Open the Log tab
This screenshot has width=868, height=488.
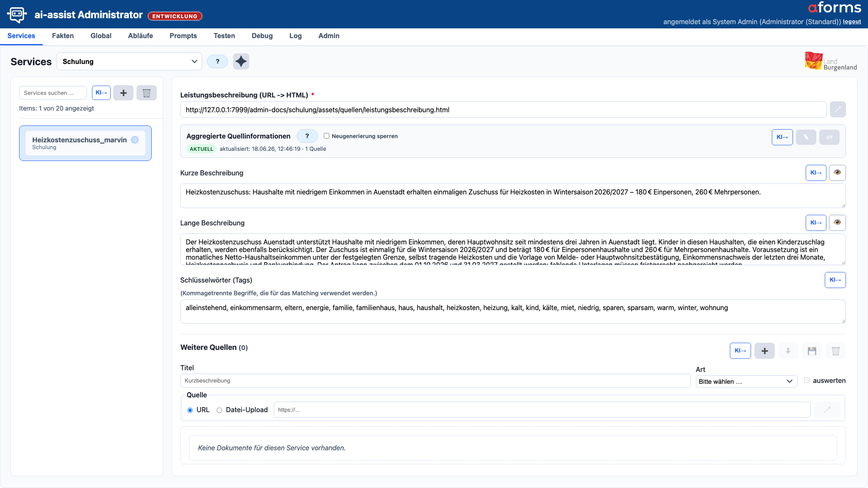click(x=295, y=36)
